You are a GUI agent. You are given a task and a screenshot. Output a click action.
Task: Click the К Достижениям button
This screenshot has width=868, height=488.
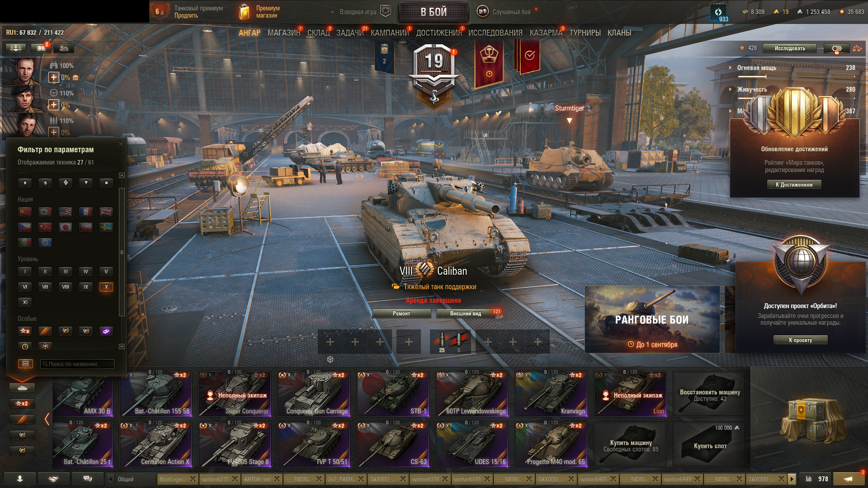(x=794, y=184)
